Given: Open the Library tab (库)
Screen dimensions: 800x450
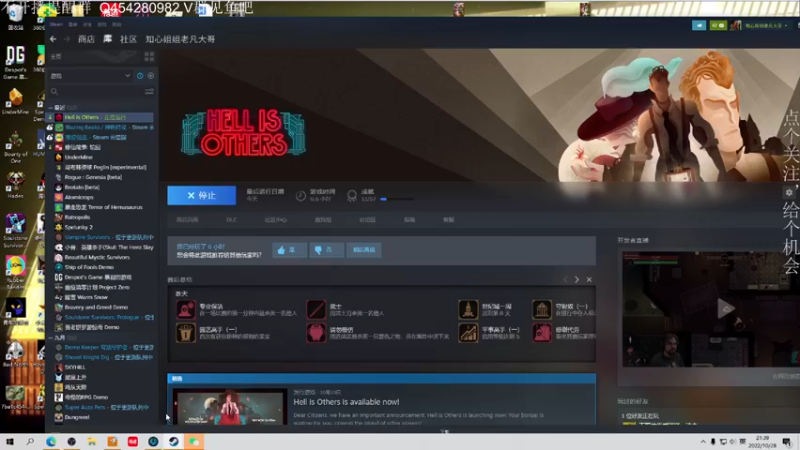Looking at the screenshot, I should click(108, 39).
